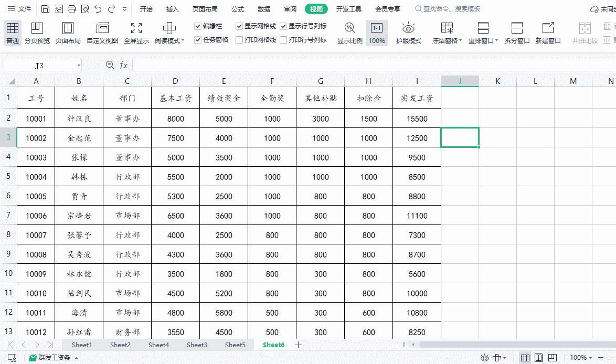
Task: Toggle the 任务窗格 task pane checkbox
Action: 198,38
